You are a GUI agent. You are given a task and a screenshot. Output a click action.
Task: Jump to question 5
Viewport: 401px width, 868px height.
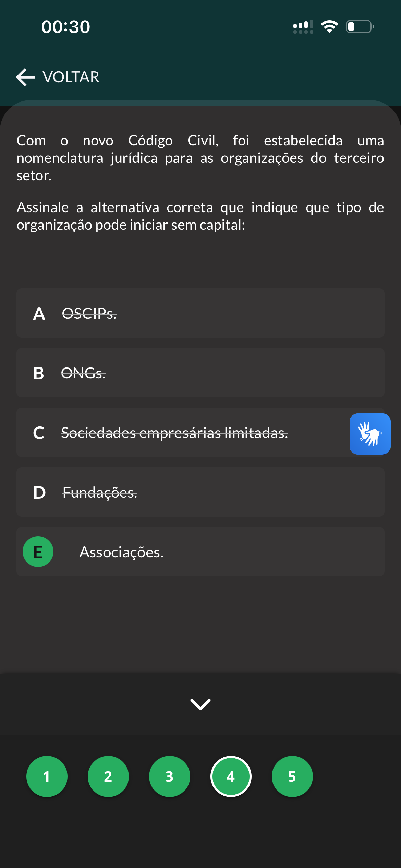click(x=292, y=776)
